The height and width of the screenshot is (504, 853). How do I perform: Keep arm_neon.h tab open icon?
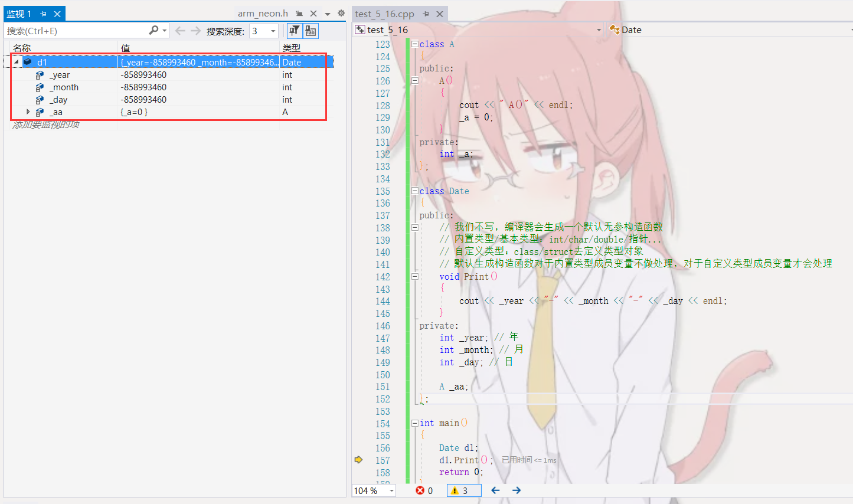pos(299,14)
